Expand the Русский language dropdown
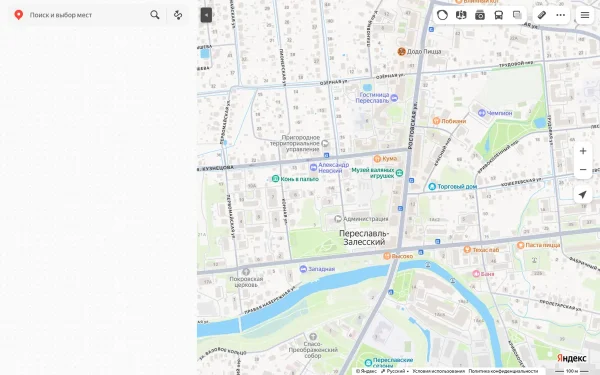The width and height of the screenshot is (600, 375). [395, 371]
